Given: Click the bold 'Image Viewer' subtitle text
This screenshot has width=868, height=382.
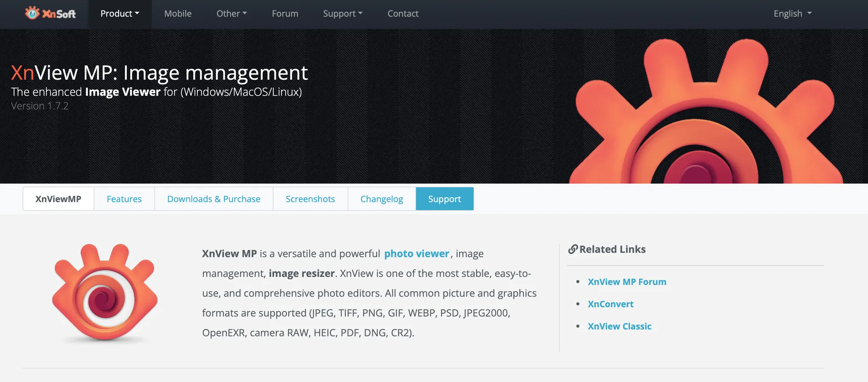Looking at the screenshot, I should click(x=123, y=92).
